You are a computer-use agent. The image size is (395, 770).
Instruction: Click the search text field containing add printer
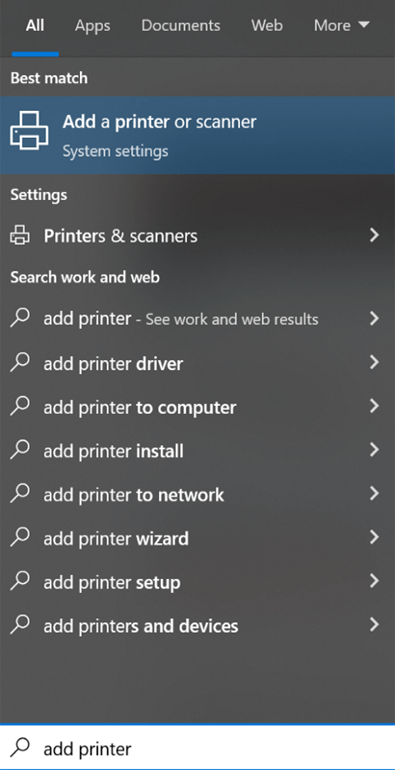coord(198,748)
